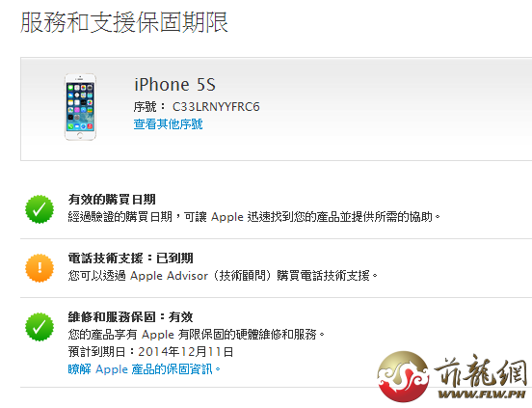Image resolution: width=532 pixels, height=408 pixels.
Task: Click the 維修和服務保固：有效 heading
Action: [x=130, y=317]
